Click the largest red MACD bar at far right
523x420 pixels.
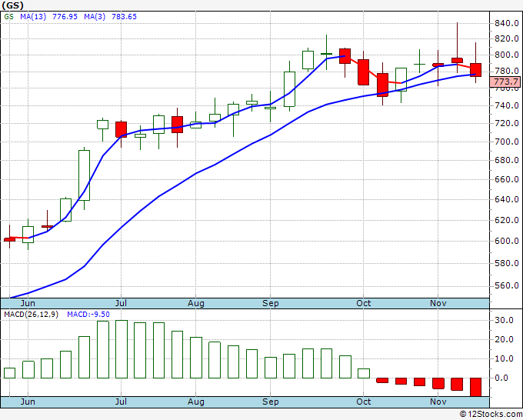click(475, 387)
